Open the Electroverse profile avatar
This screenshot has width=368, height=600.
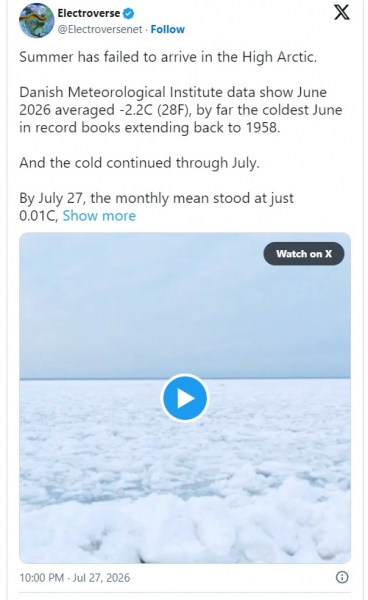click(x=36, y=21)
